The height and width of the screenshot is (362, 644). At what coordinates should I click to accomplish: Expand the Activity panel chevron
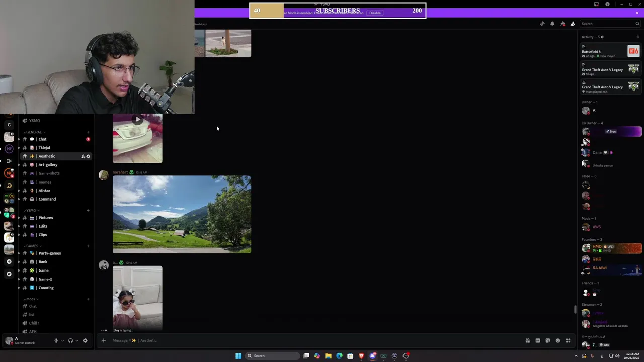click(x=638, y=37)
